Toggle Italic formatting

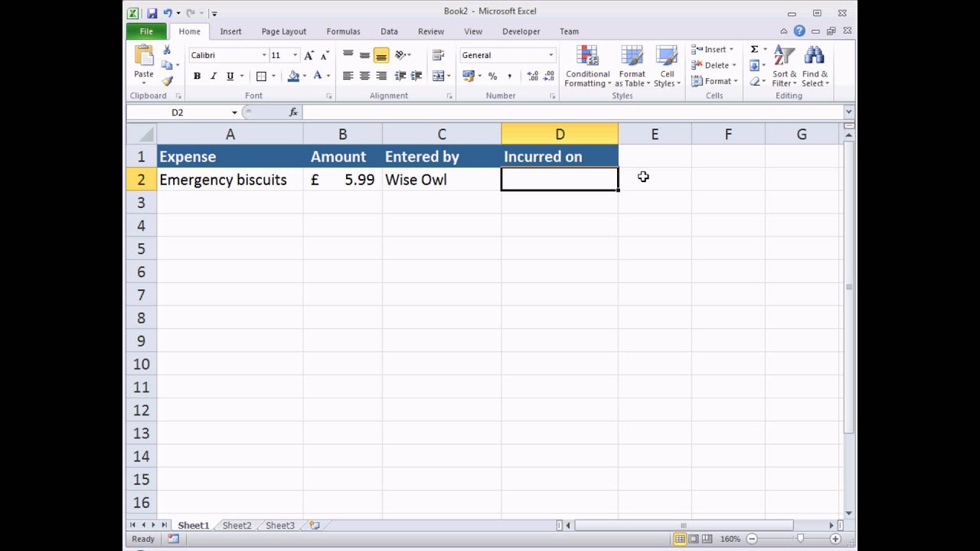click(214, 76)
